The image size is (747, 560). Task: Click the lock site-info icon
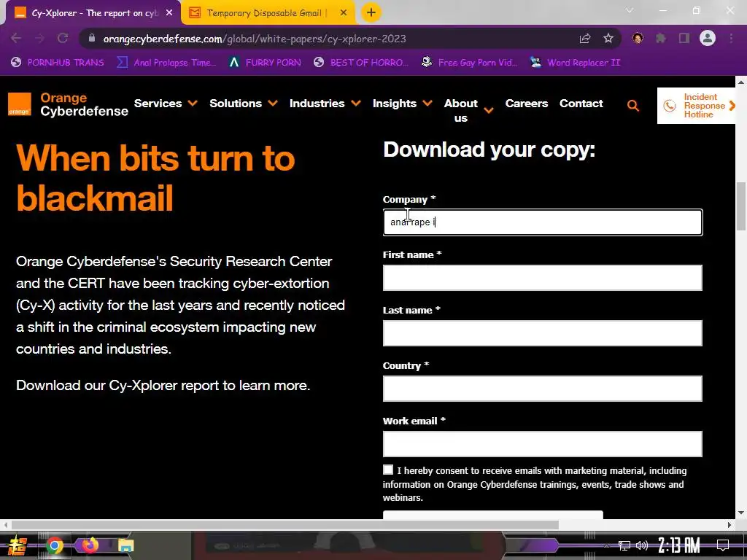pyautogui.click(x=92, y=39)
